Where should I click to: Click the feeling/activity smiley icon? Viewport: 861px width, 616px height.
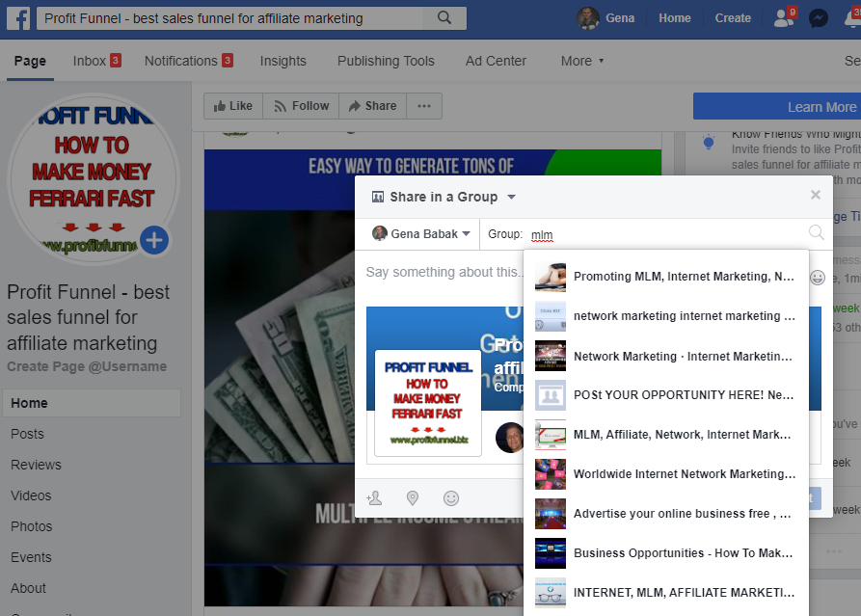tap(451, 498)
